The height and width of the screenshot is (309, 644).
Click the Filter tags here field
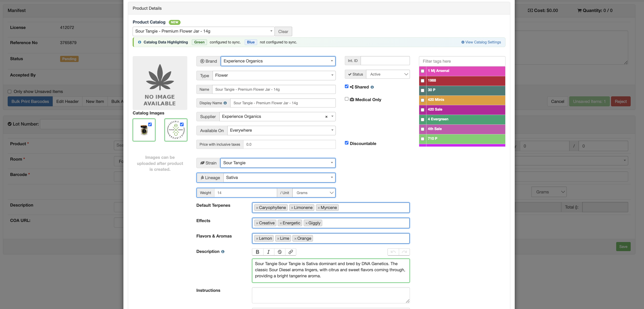[462, 61]
